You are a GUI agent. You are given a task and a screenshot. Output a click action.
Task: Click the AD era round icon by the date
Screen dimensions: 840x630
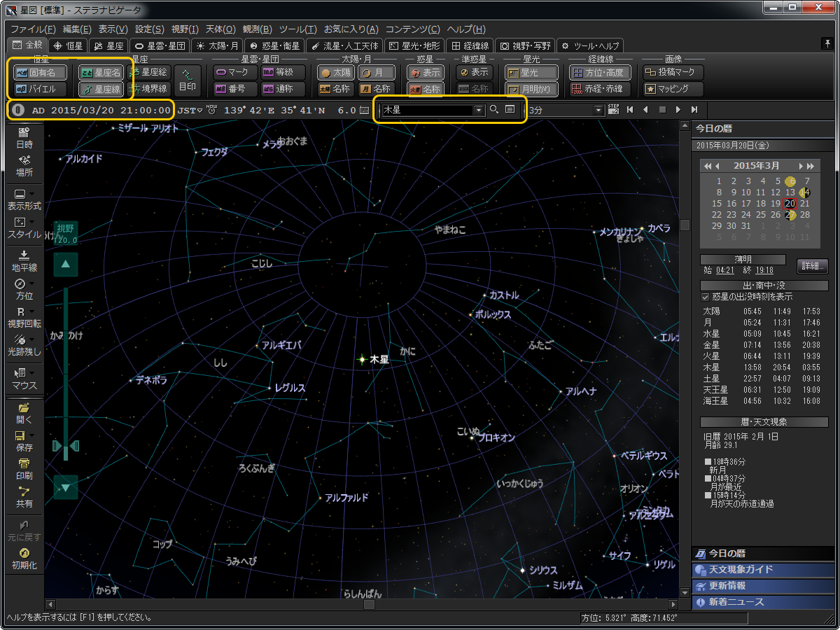click(19, 110)
